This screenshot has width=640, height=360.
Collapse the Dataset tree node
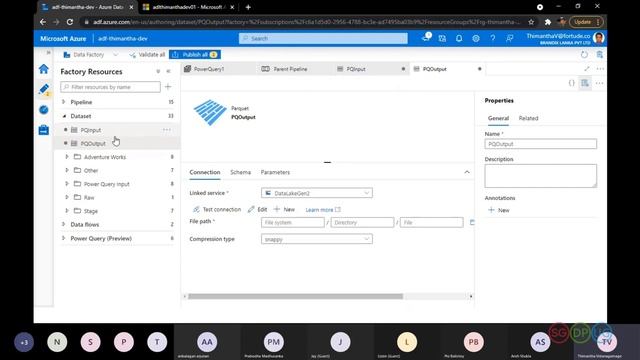coord(64,116)
